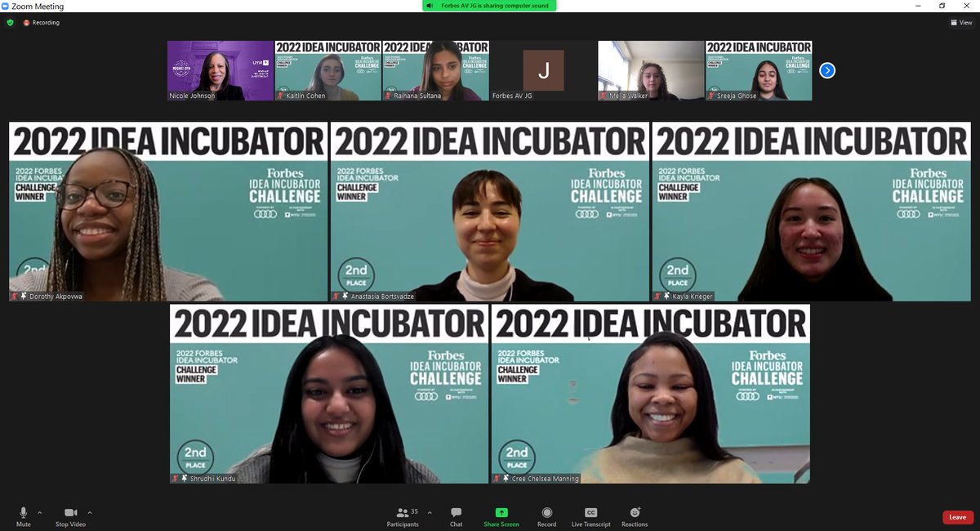The width and height of the screenshot is (980, 531).
Task: Change layout using the View button
Action: tap(961, 23)
